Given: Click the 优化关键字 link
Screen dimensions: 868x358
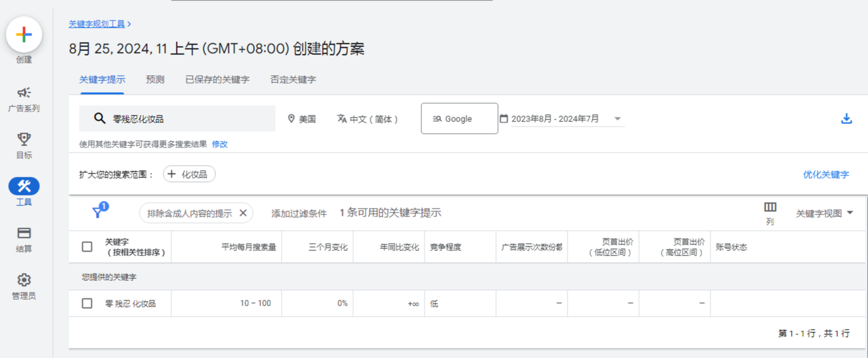Looking at the screenshot, I should pos(825,174).
